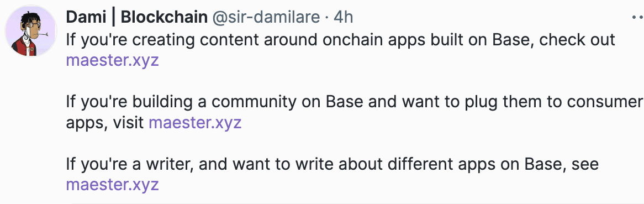644x204 pixels.
Task: Open the post via the 4h timestamp
Action: (344, 17)
